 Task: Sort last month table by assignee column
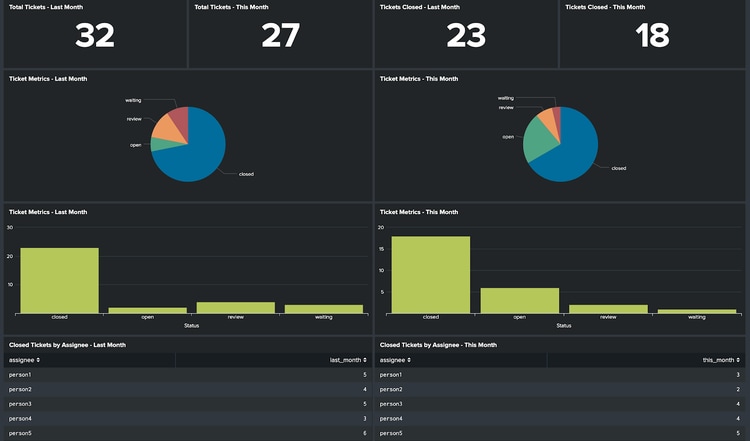(24, 359)
